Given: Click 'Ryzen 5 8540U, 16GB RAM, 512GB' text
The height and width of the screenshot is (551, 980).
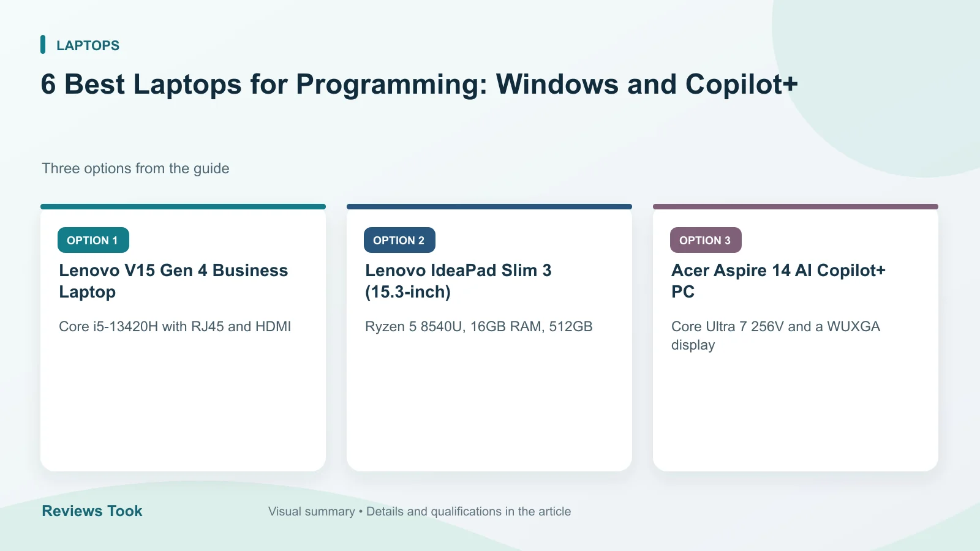Looking at the screenshot, I should coord(479,326).
